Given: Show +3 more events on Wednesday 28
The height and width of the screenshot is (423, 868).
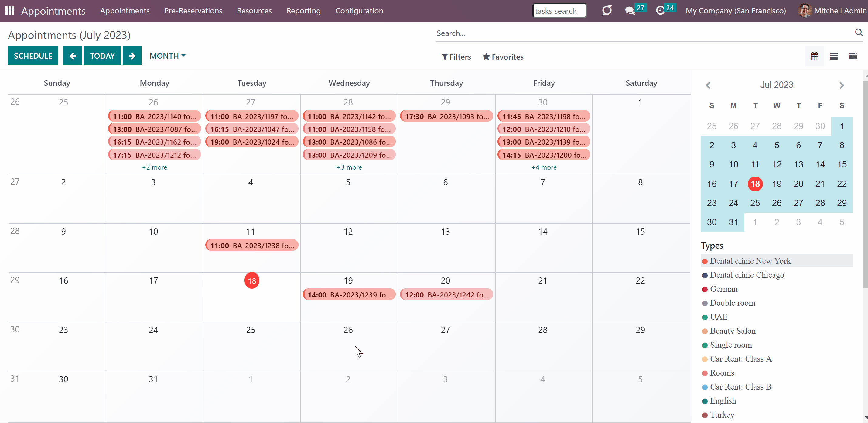Looking at the screenshot, I should click(349, 167).
